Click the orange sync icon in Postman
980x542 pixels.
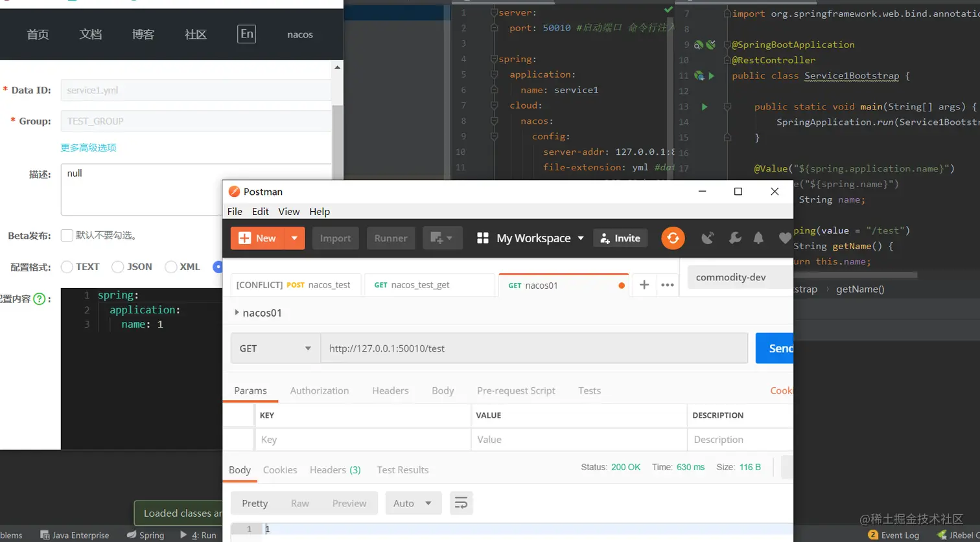(x=673, y=238)
